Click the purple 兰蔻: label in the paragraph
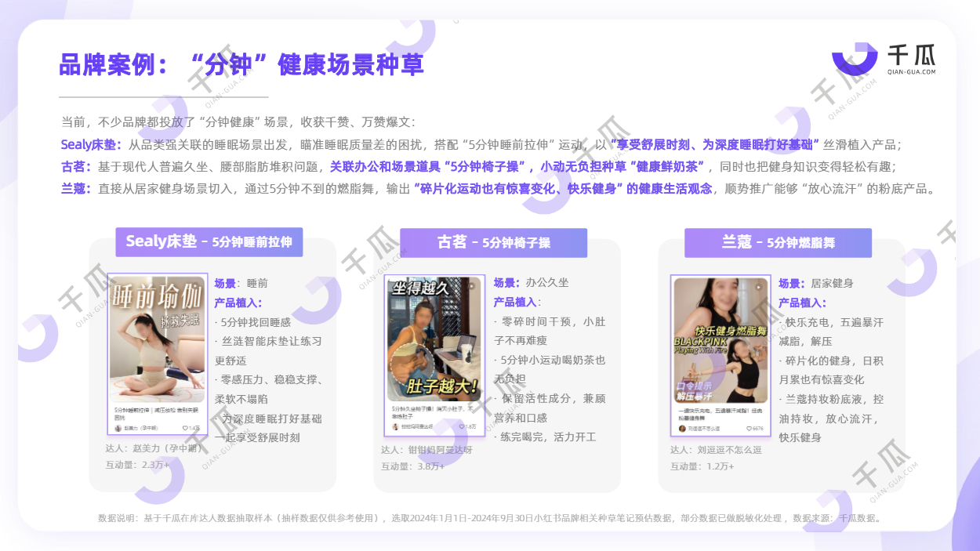980x551 pixels. tap(77, 189)
